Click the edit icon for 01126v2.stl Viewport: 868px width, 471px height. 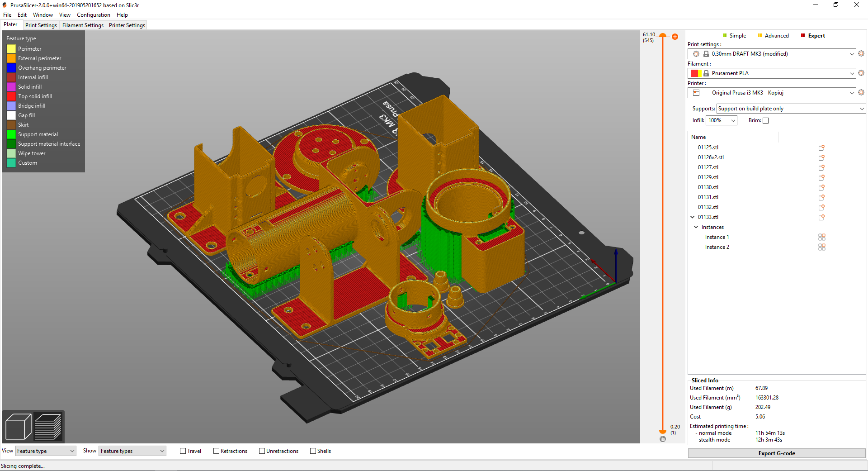[821, 158]
